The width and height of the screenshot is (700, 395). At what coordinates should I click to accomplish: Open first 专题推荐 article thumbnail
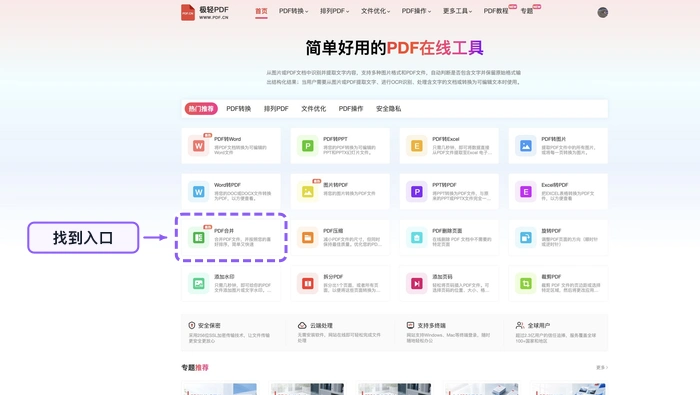coord(220,388)
